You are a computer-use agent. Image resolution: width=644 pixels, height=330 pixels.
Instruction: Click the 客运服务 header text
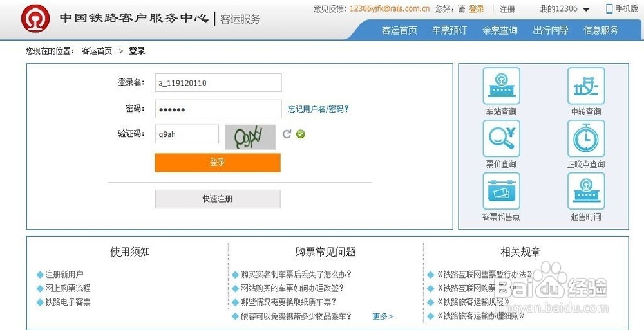pyautogui.click(x=240, y=19)
